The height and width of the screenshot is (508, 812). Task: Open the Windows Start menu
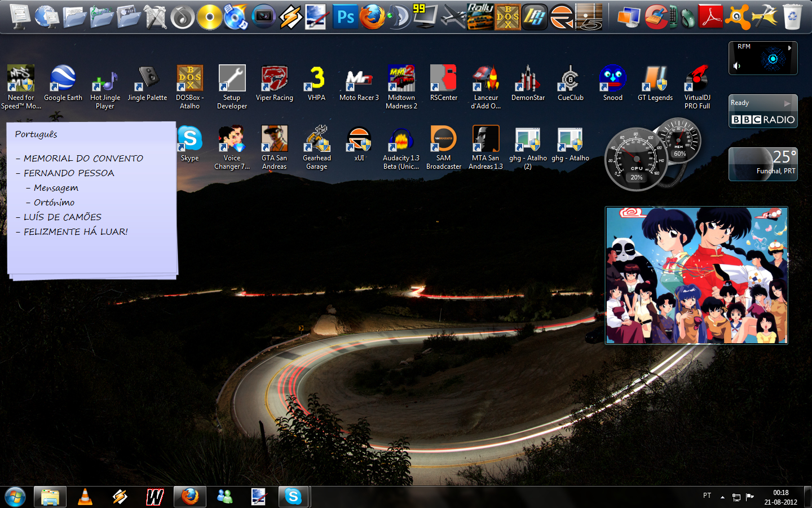[x=15, y=497]
